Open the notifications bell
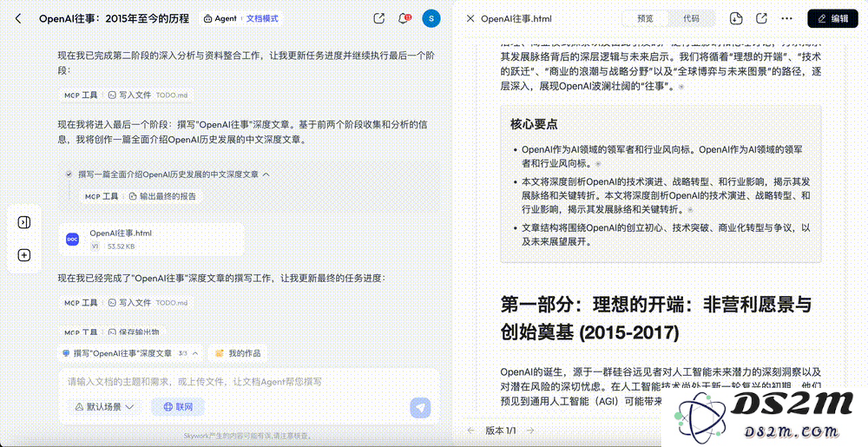The image size is (868, 447). coord(404,18)
